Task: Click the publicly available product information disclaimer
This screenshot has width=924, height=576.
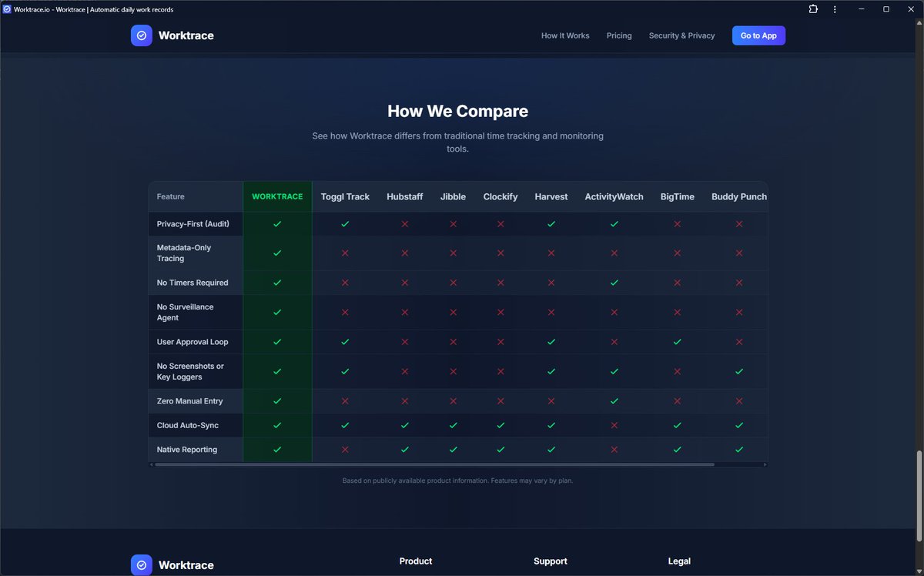Action: 457,481
